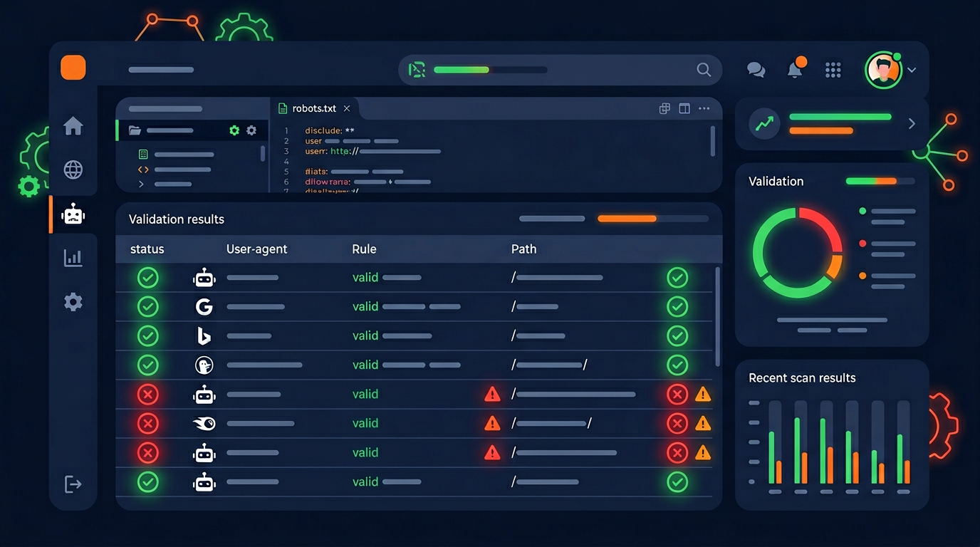Open the analytics bar-chart icon in the sidebar
Image resolution: width=980 pixels, height=547 pixels.
[x=73, y=257]
